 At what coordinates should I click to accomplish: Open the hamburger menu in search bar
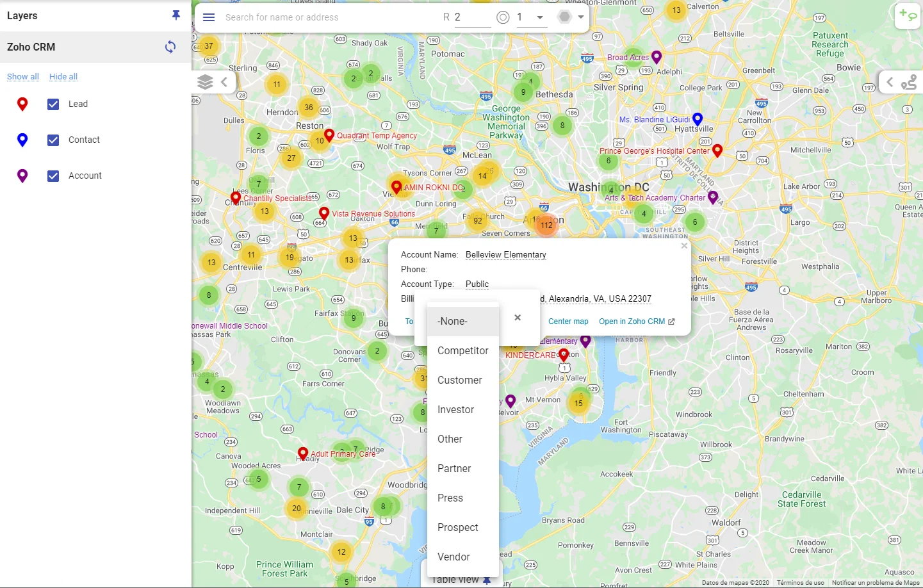(209, 17)
